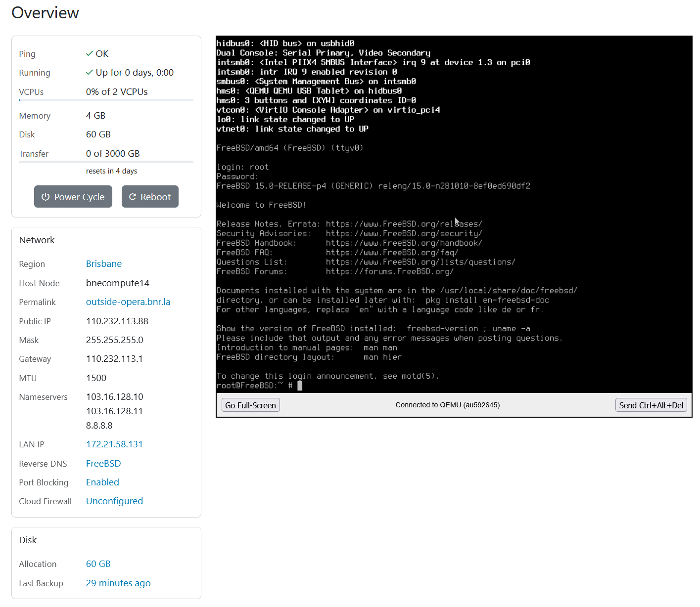Click the green Running status checkmark

coord(90,72)
